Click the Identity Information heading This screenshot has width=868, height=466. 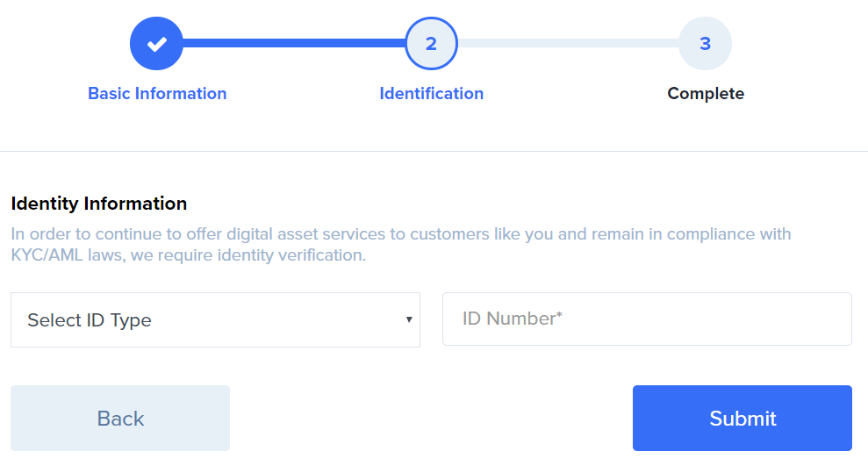[99, 204]
